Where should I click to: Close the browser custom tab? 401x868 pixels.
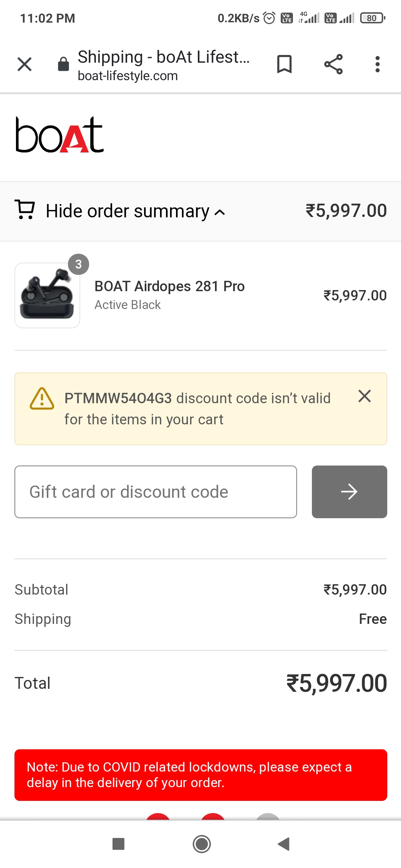[25, 64]
